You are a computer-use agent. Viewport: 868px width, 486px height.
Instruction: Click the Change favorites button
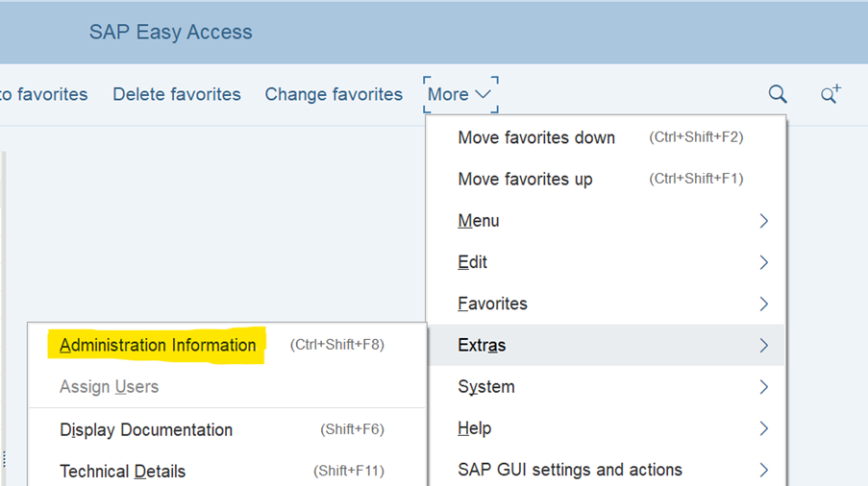click(334, 94)
